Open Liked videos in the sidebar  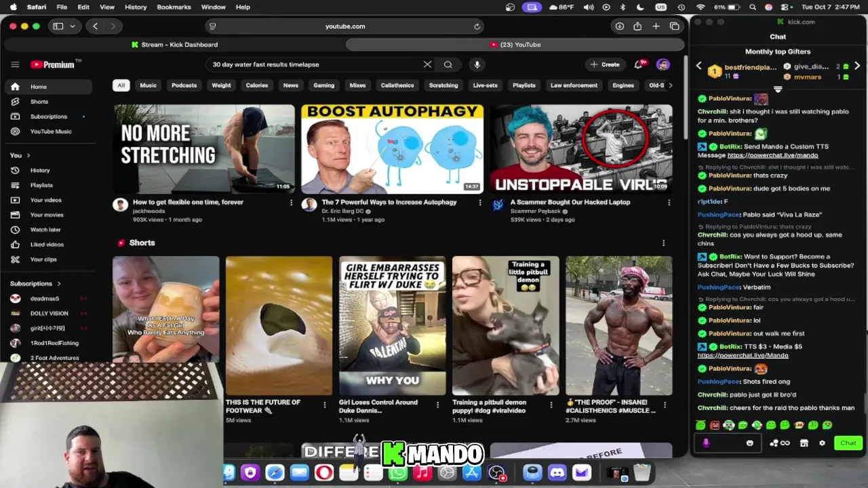[x=47, y=245]
